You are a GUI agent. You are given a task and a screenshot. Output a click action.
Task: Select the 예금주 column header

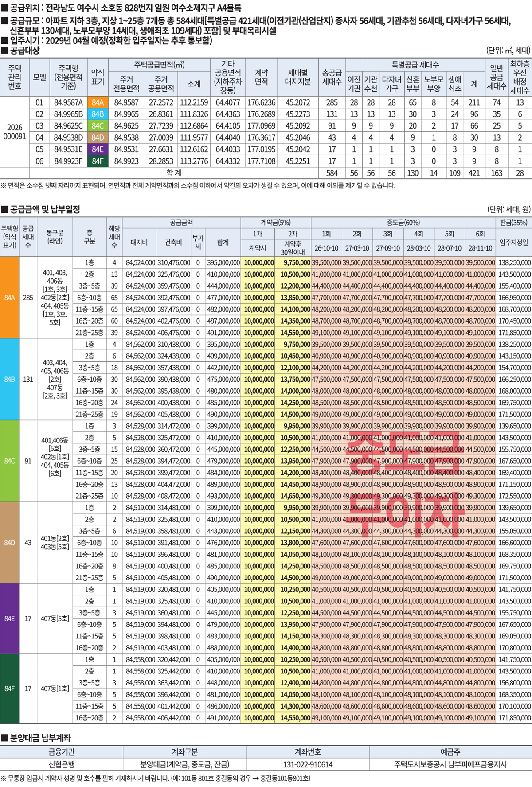[450, 752]
